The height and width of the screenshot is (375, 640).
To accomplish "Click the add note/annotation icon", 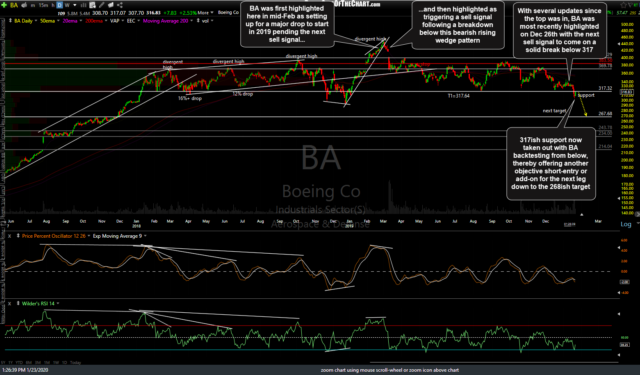I will (93, 5).
